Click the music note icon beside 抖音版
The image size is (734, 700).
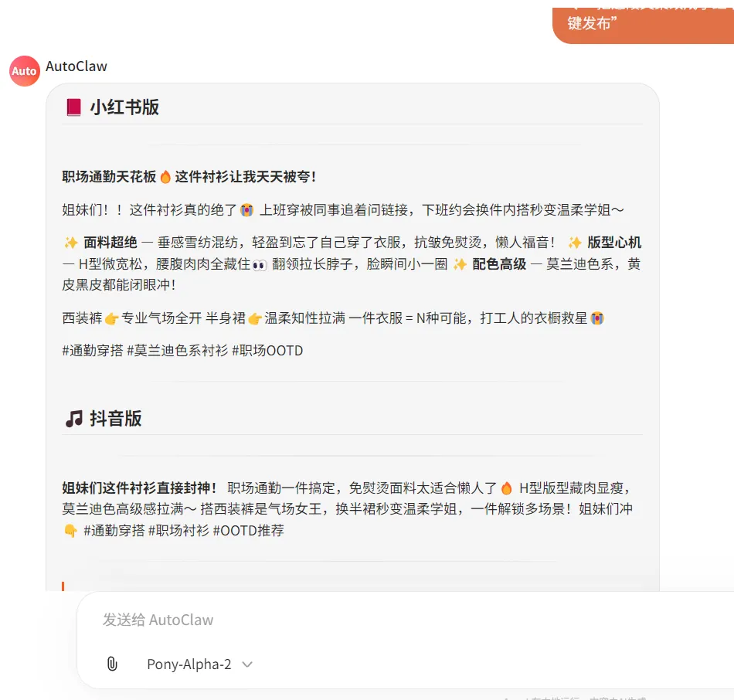[x=74, y=419]
